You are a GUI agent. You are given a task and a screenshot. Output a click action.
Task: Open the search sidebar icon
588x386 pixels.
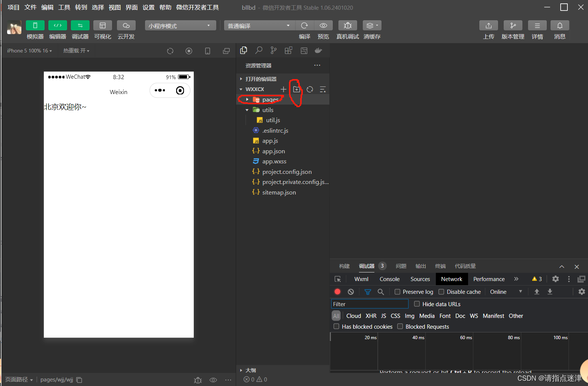pyautogui.click(x=259, y=50)
